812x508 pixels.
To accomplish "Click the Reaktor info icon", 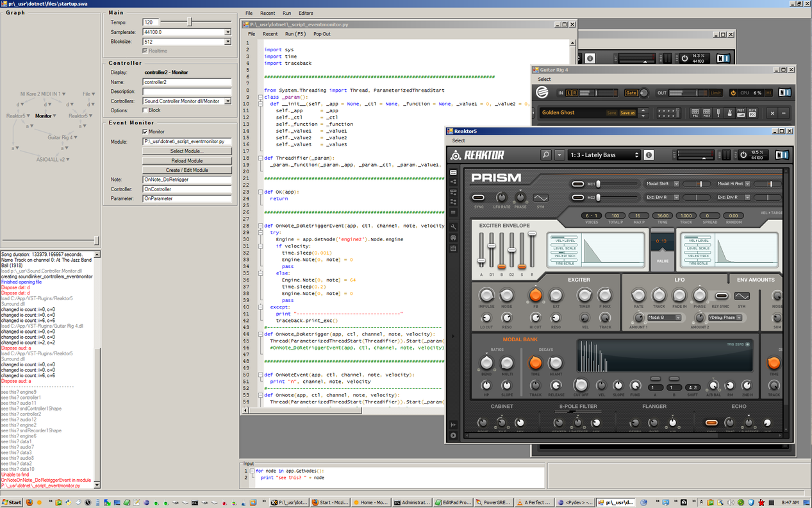I will point(649,155).
